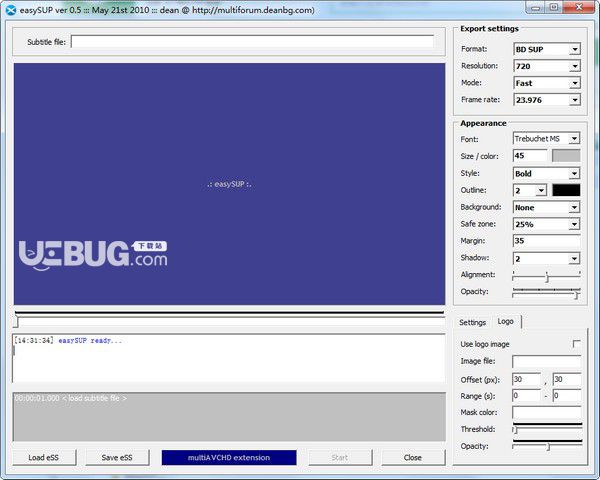
Task: Click the second Offset (px) field
Action: tap(567, 379)
